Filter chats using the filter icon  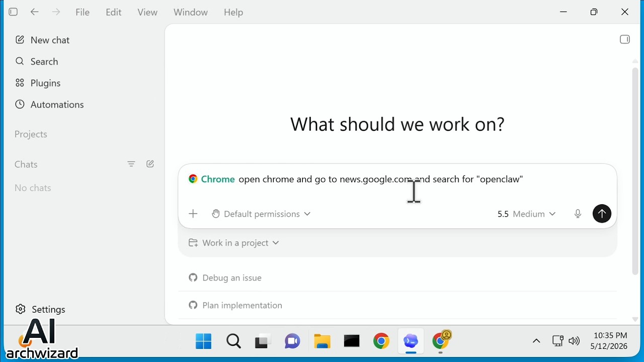[x=131, y=164]
